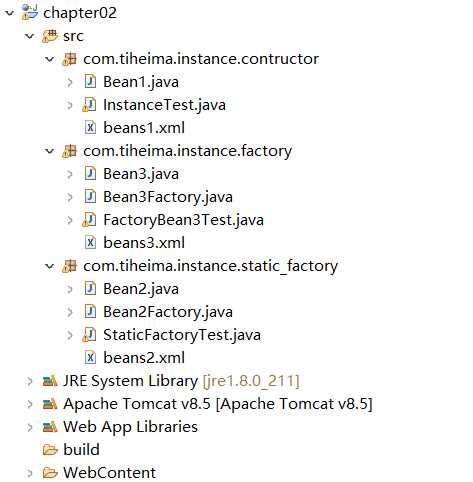
Task: Collapse the com.tiheima.instance.factory package
Action: (x=50, y=151)
